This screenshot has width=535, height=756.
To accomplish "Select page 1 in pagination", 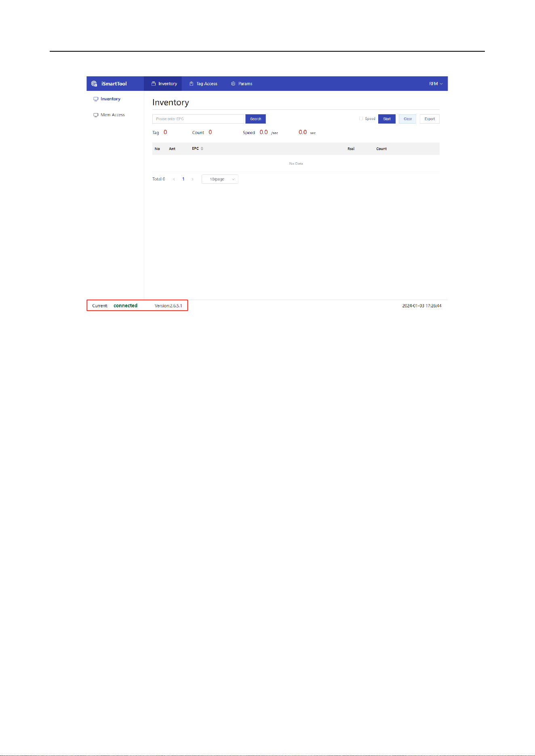I will point(183,179).
